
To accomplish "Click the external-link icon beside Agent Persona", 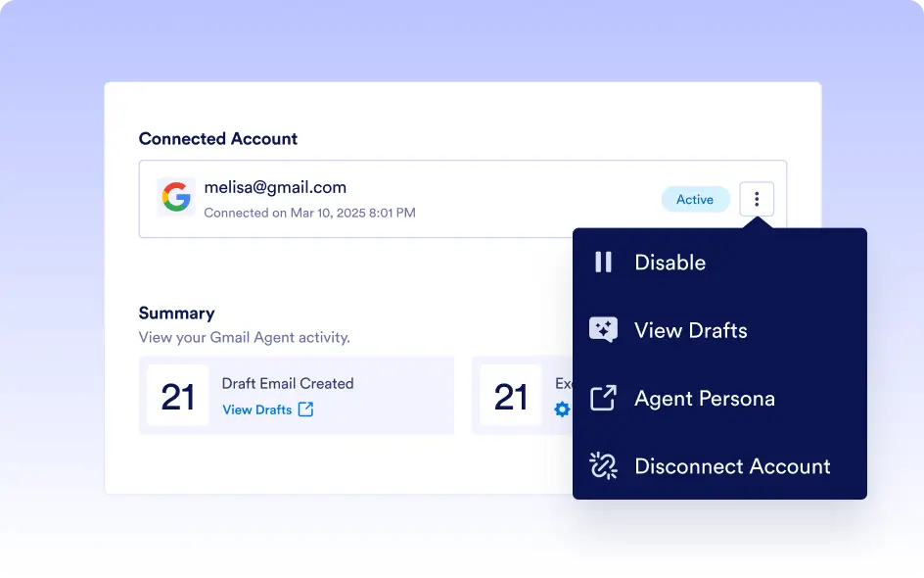I will coord(603,398).
